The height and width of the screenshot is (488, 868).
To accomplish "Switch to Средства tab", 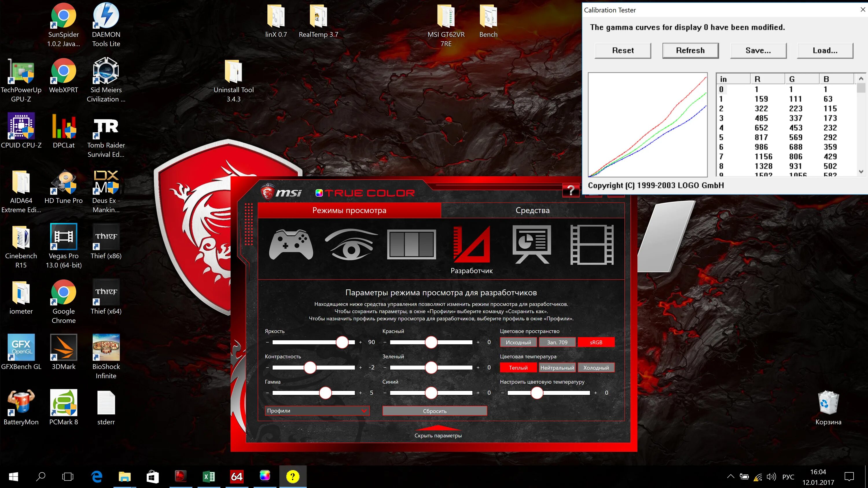I will (532, 210).
